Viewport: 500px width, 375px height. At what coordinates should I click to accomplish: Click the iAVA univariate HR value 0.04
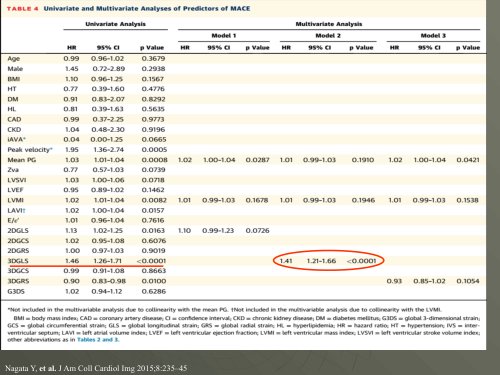coord(71,140)
